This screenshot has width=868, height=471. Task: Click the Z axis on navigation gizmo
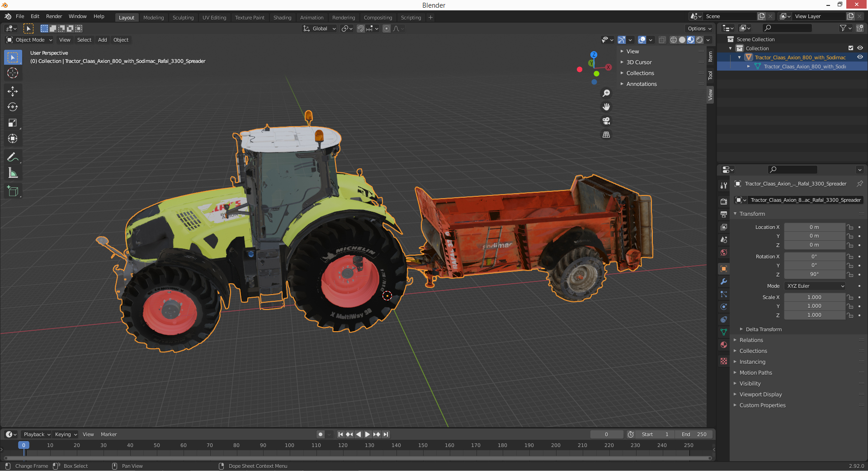pos(594,55)
